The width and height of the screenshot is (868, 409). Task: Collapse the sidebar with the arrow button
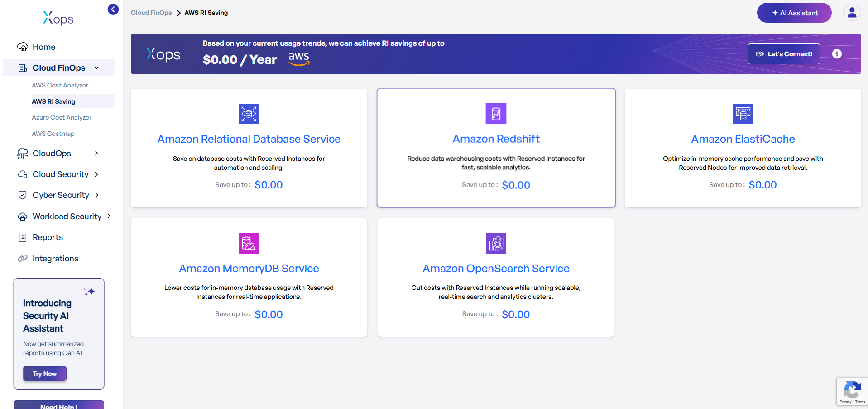tap(113, 10)
